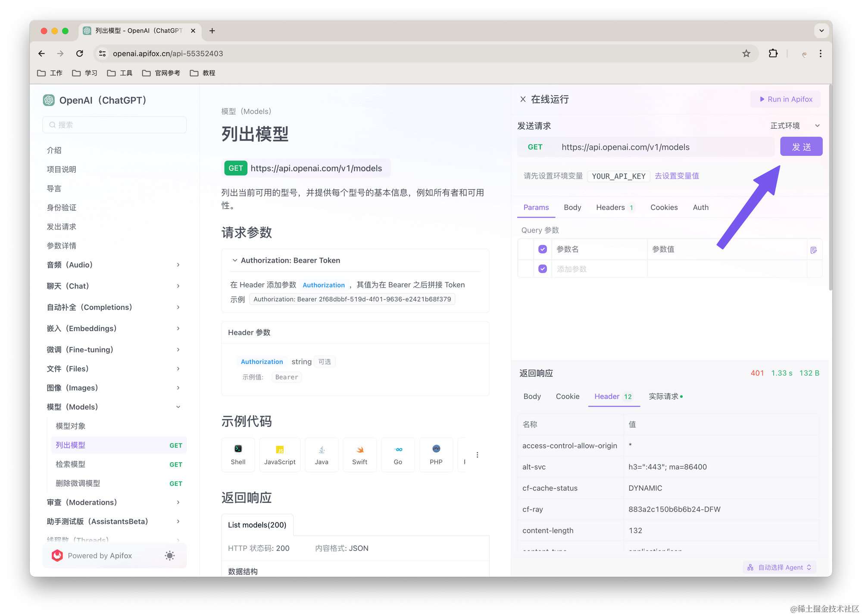The height and width of the screenshot is (616, 862).
Task: Open the 工作 bookmarks folder
Action: click(x=50, y=73)
